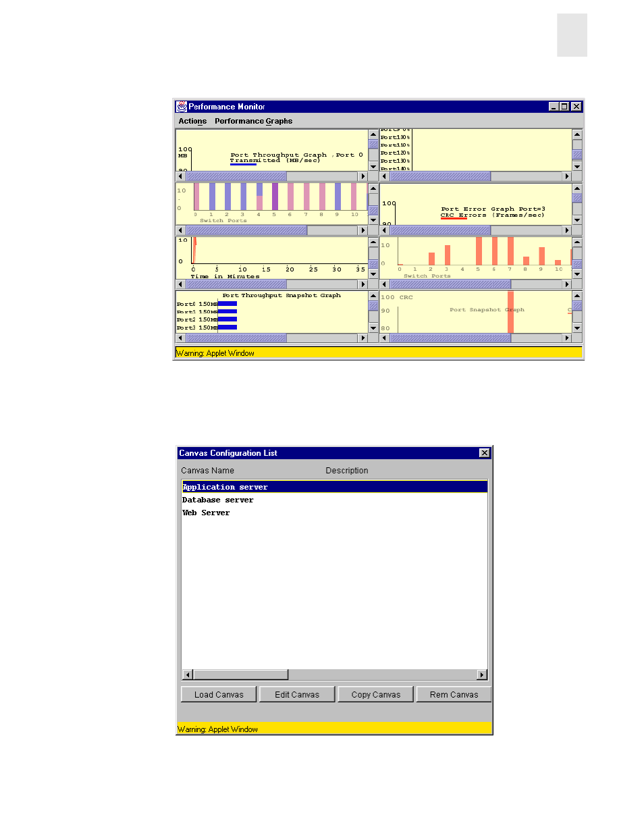Click horizontal scrollbar thumb under Port Error Graph Port=3
The image size is (644, 834).
pyautogui.click(x=440, y=230)
